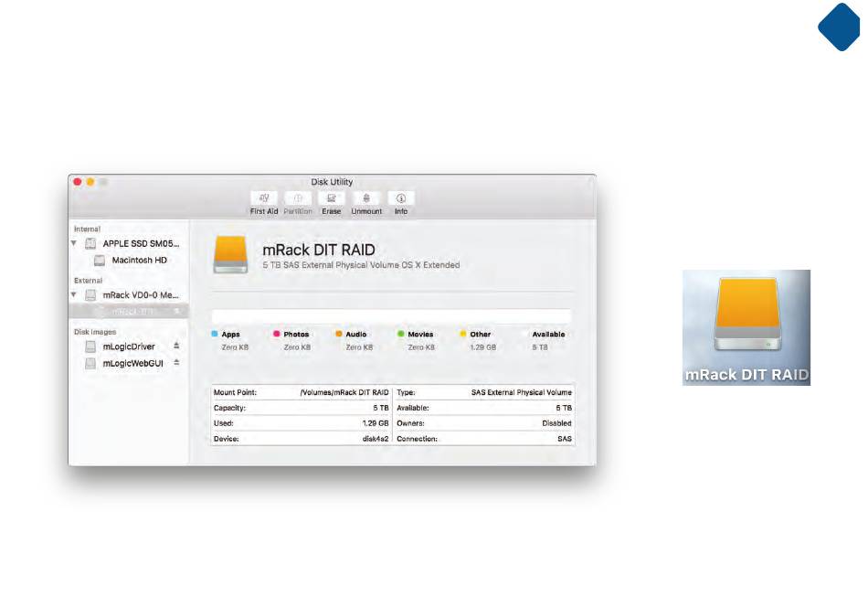The width and height of the screenshot is (868, 597).
Task: Click the orange Audio legend dot
Action: pyautogui.click(x=339, y=334)
